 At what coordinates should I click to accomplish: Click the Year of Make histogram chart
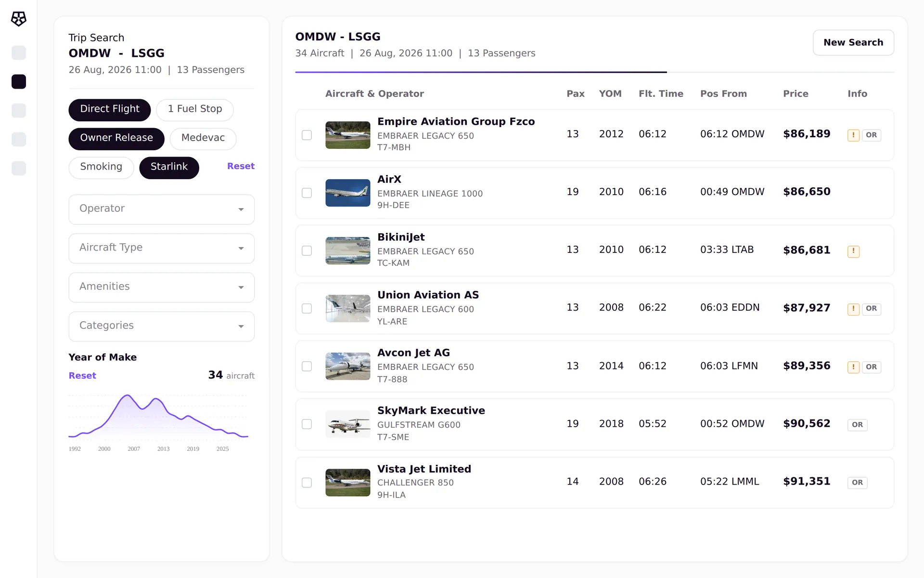point(158,417)
